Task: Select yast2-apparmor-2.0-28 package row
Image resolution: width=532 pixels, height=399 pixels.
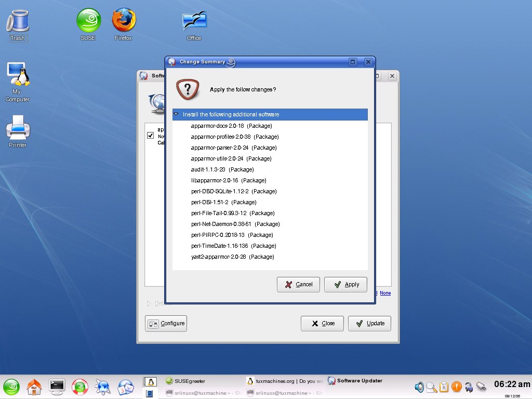Action: [x=270, y=257]
